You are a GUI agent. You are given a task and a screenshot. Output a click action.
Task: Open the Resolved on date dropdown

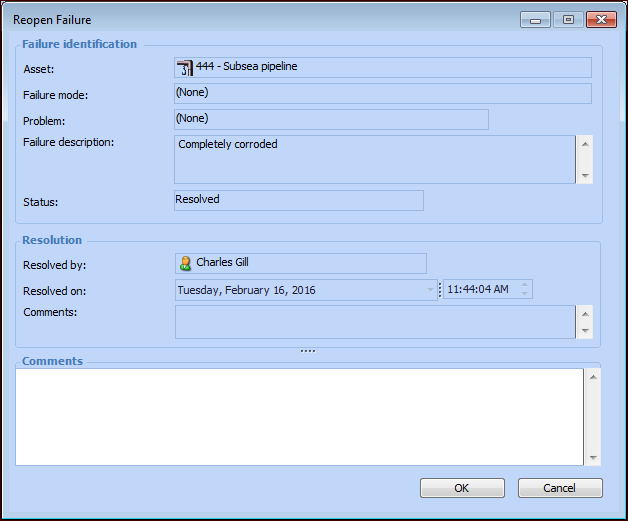click(x=430, y=290)
